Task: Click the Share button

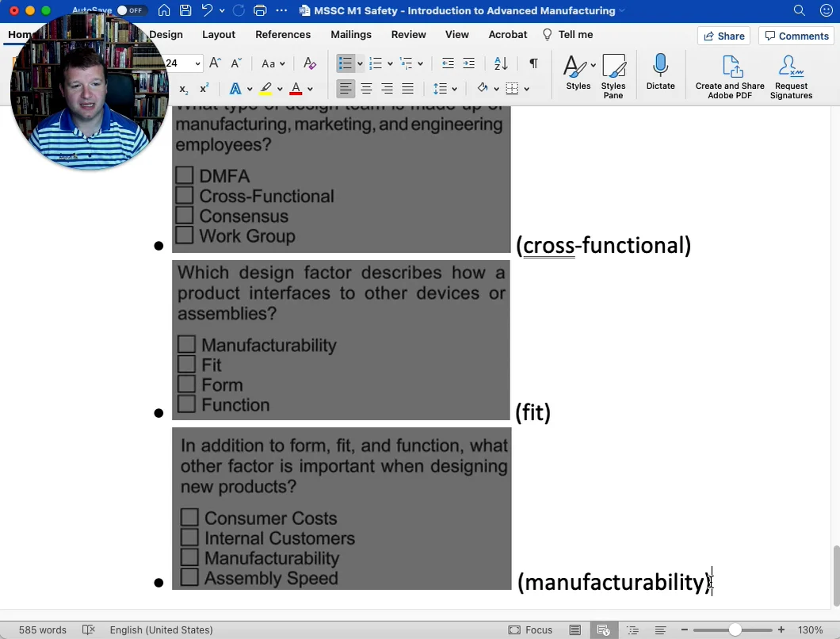Action: (724, 36)
